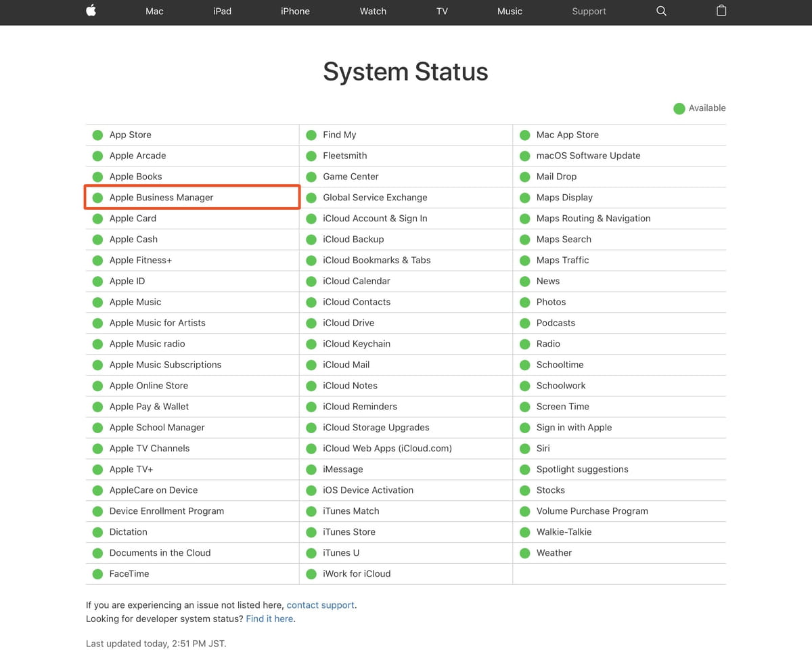The width and height of the screenshot is (812, 666).
Task: Click the status dot beside iCloud Drive
Action: coord(311,323)
